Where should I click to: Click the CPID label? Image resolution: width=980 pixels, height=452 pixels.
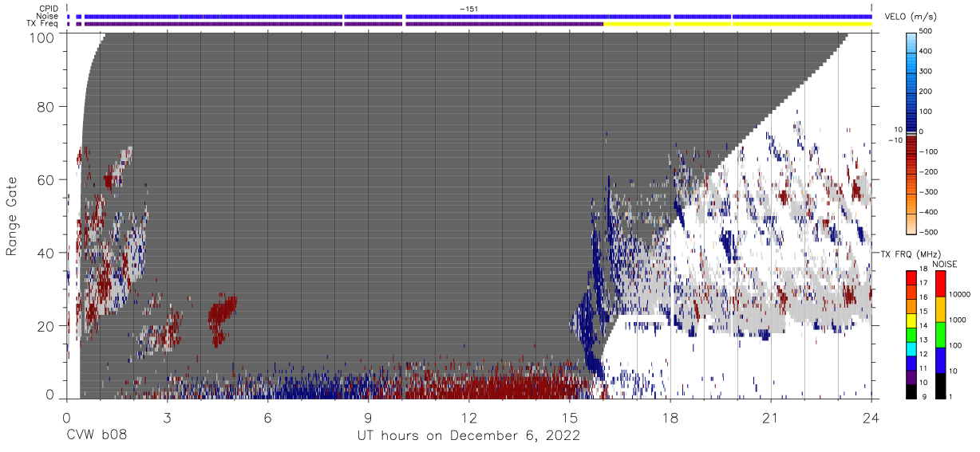tap(48, 8)
